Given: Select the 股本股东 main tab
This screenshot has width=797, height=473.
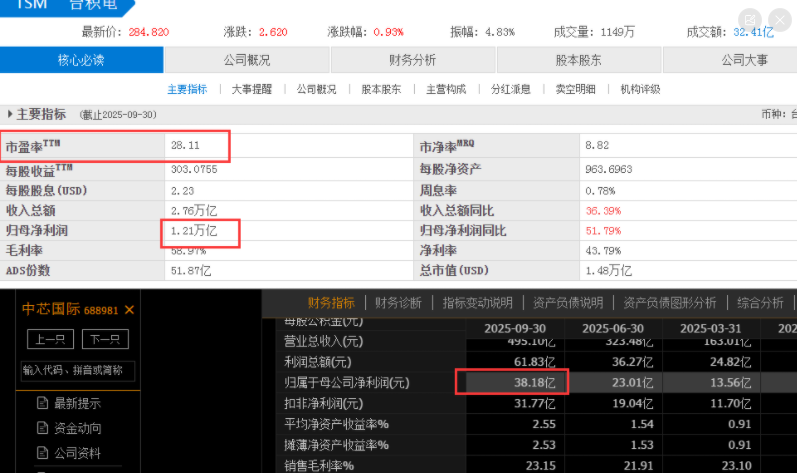Looking at the screenshot, I should pyautogui.click(x=578, y=60).
